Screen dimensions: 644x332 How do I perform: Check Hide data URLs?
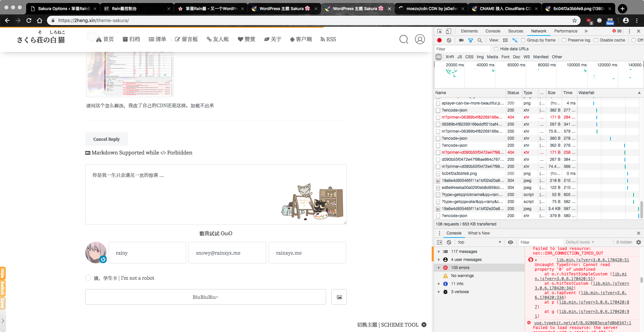496,49
